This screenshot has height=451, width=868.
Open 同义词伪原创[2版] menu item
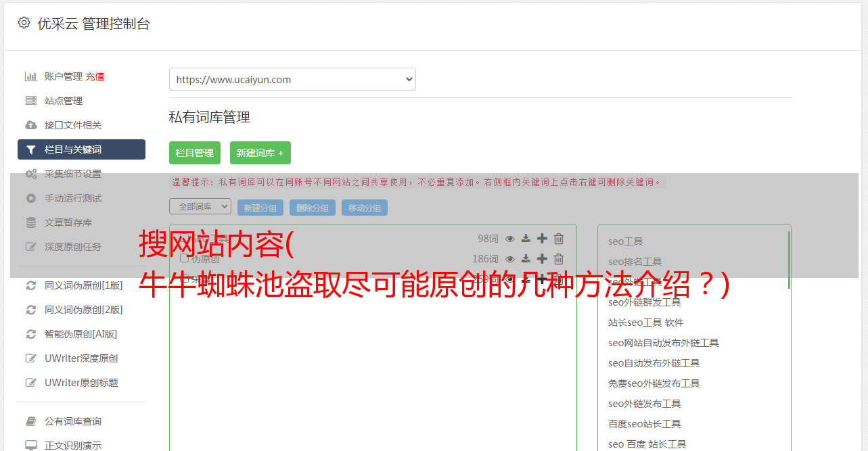(x=84, y=310)
